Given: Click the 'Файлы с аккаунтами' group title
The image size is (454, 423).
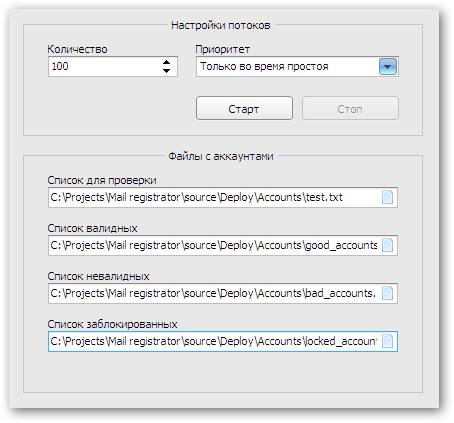Looking at the screenshot, I should pos(221,156).
